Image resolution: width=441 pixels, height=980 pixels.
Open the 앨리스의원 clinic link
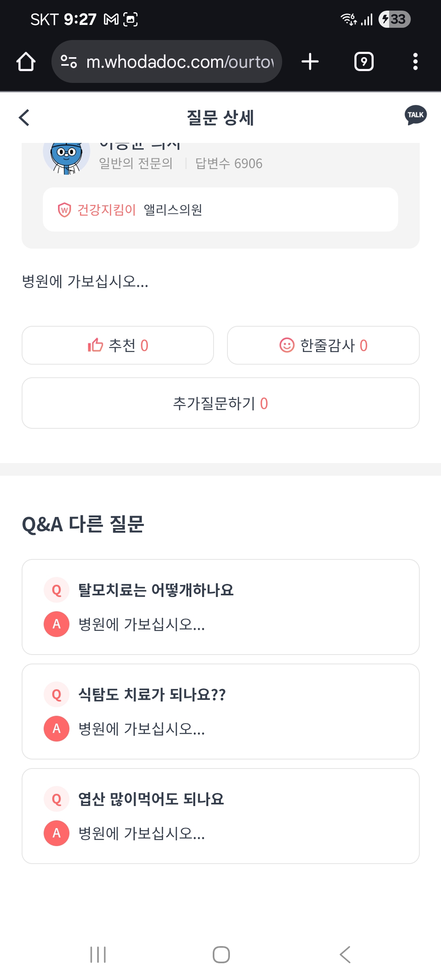(x=173, y=209)
